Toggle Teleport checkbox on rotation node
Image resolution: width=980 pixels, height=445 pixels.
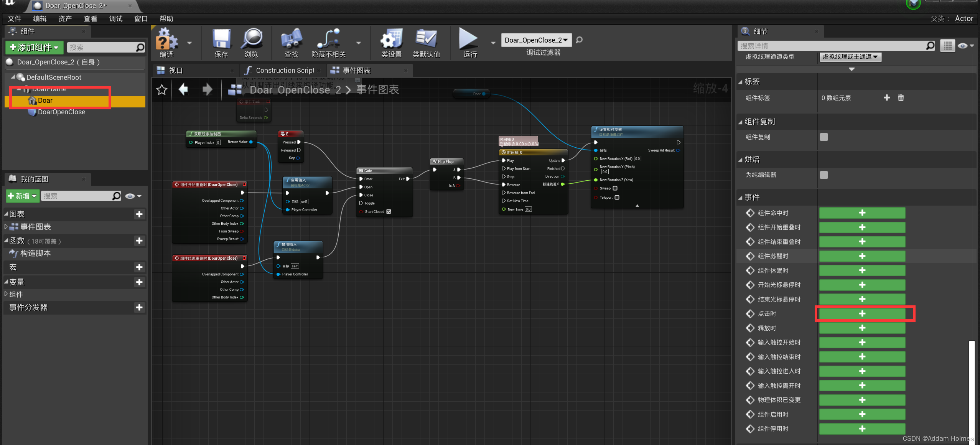[x=617, y=198]
